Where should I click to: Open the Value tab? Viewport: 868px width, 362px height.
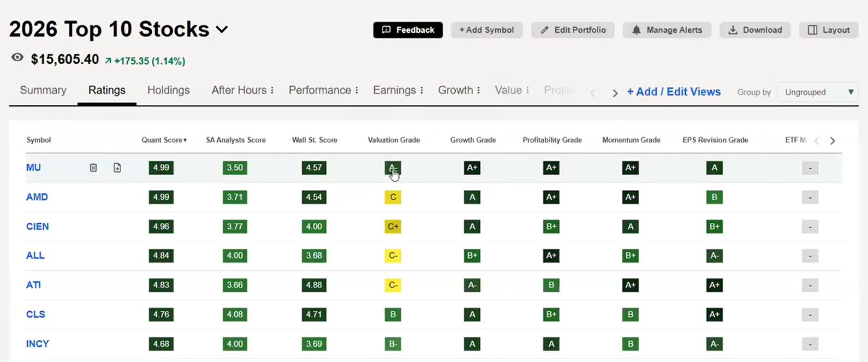click(x=508, y=90)
